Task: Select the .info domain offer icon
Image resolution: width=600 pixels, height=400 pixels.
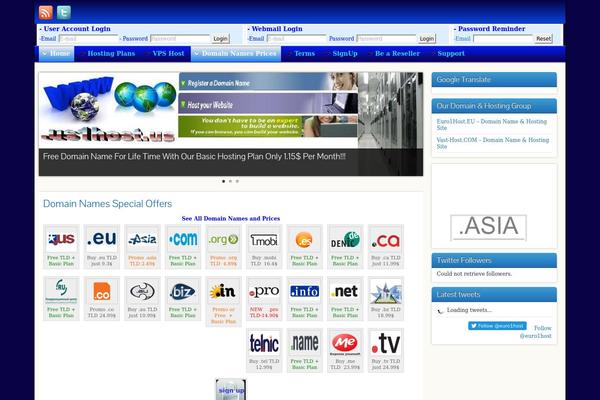Action: pos(305,291)
